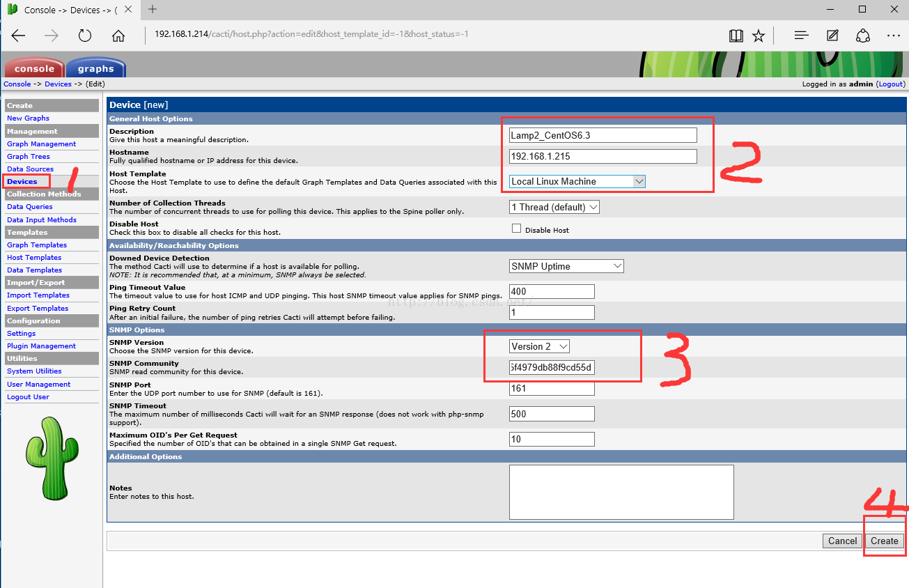Click the Ping Retry Count field
This screenshot has width=909, height=588.
pyautogui.click(x=552, y=312)
